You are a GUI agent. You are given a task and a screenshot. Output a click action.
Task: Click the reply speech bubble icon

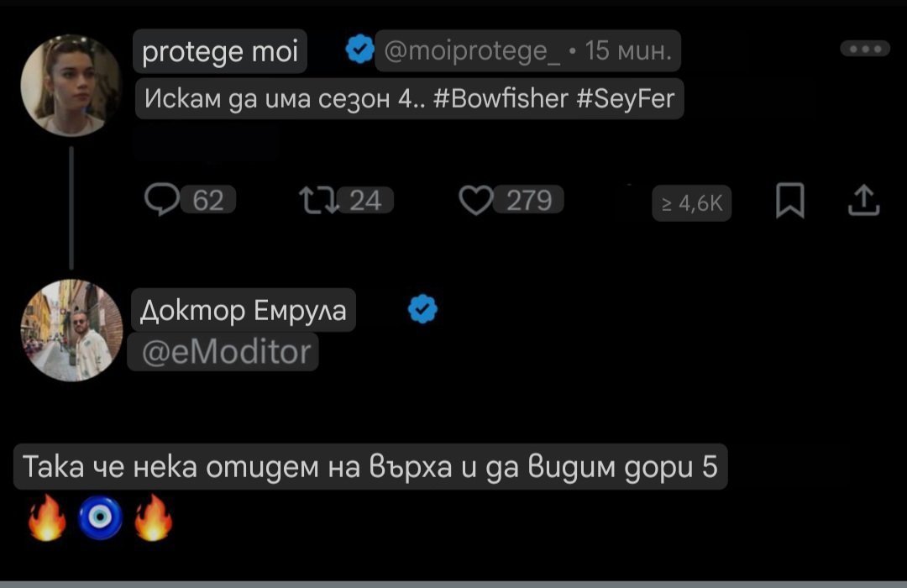[158, 200]
